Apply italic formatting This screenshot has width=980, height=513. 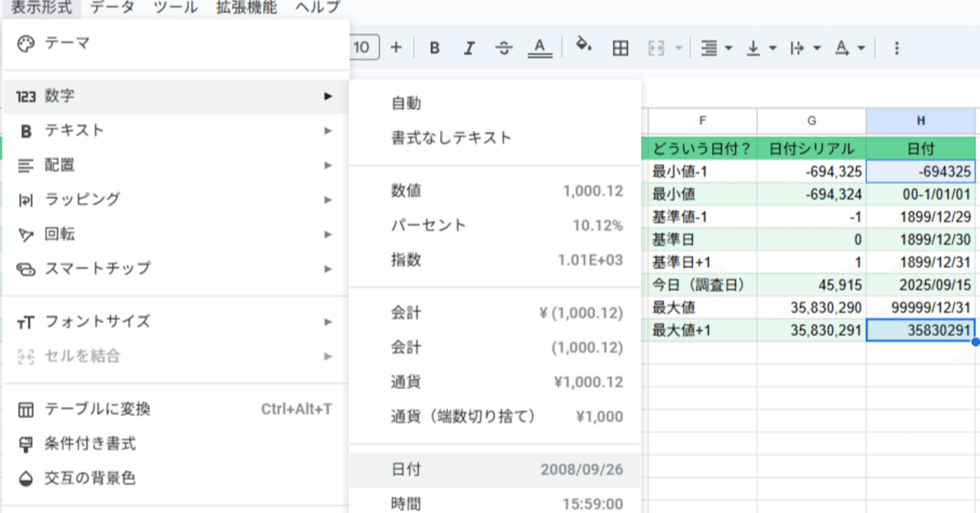tap(469, 47)
